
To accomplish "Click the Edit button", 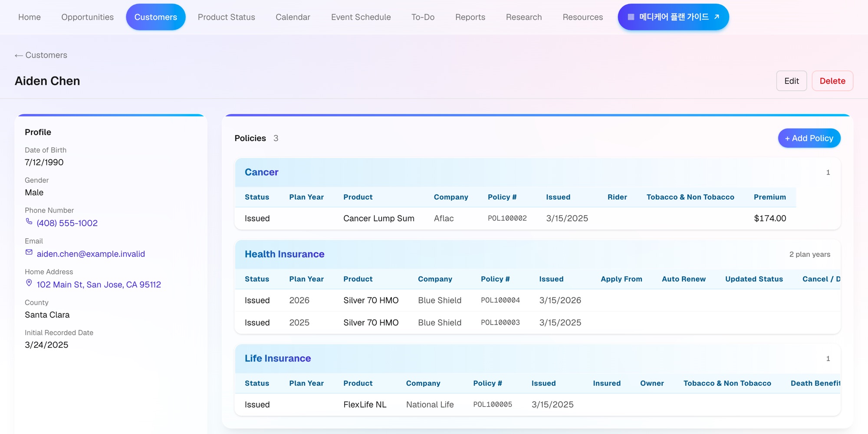I will click(792, 81).
